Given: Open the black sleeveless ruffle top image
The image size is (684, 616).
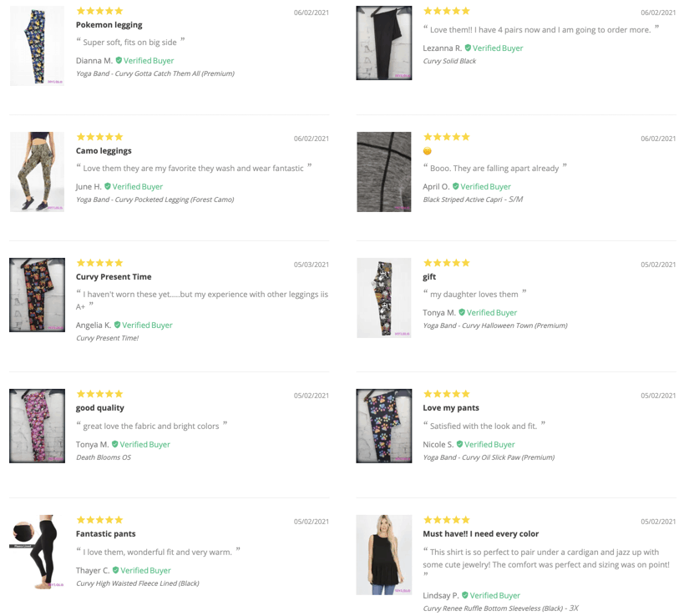Looking at the screenshot, I should 384,555.
